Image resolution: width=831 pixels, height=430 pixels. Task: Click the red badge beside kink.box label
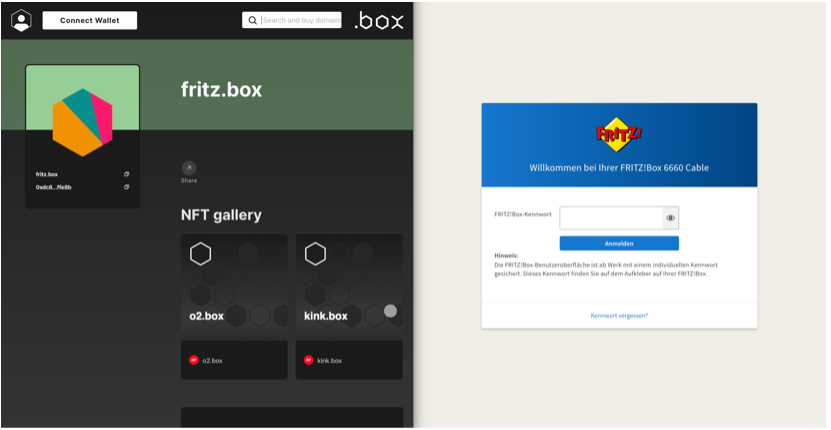(308, 360)
